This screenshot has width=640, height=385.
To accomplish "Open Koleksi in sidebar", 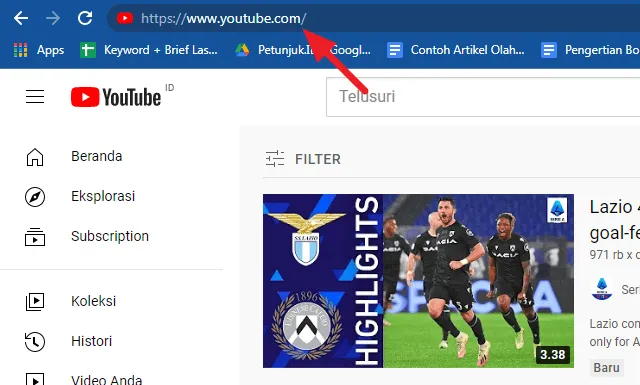I will coord(93,301).
